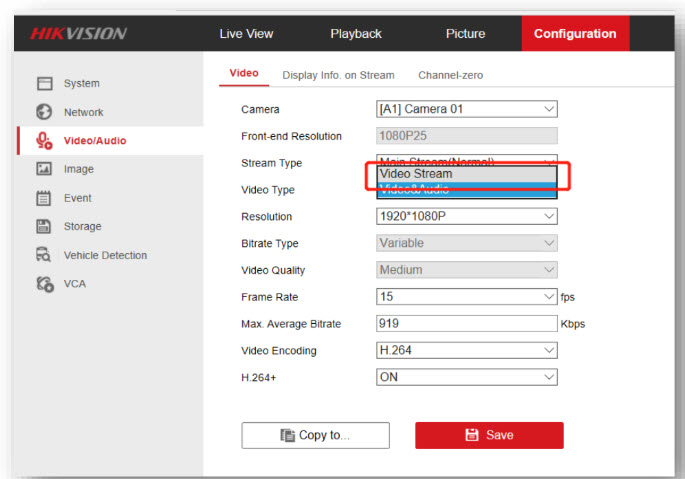Click the Event calendar icon

[44, 198]
